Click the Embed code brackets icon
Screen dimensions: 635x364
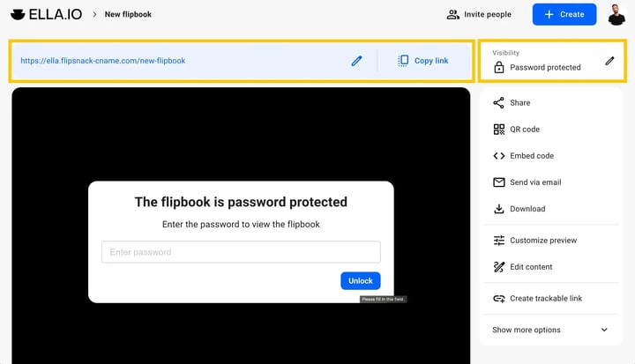click(x=499, y=156)
